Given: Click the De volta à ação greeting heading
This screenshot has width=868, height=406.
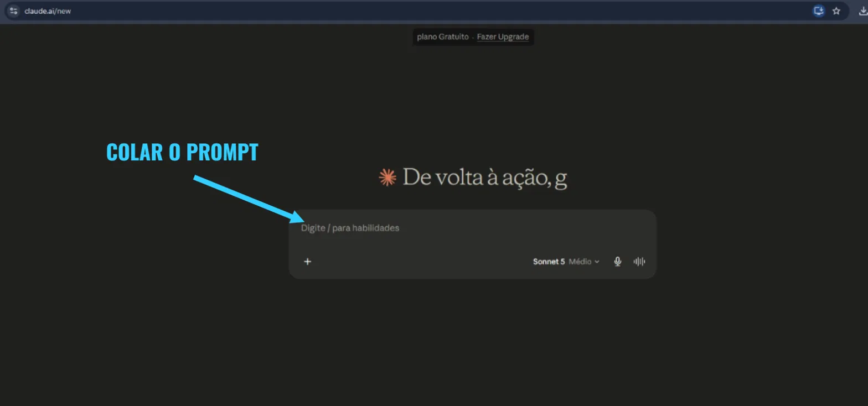Looking at the screenshot, I should click(x=485, y=178).
